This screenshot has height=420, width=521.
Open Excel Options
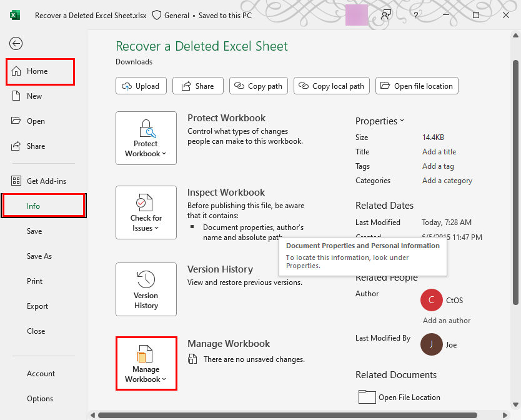[x=40, y=398]
